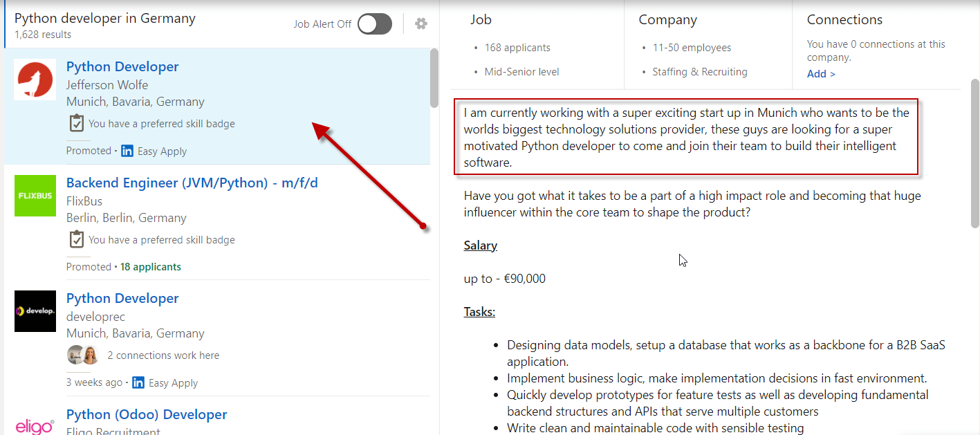Click Munich location on Jefferson Wolfe job
Viewport: 980px width, 435px height.
pyautogui.click(x=136, y=102)
